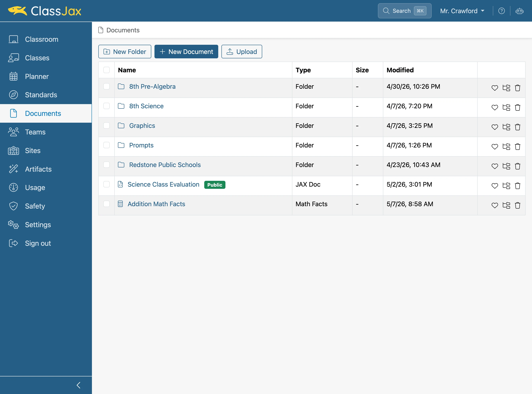Select Documents in the sidebar
This screenshot has height=394, width=532.
click(46, 113)
